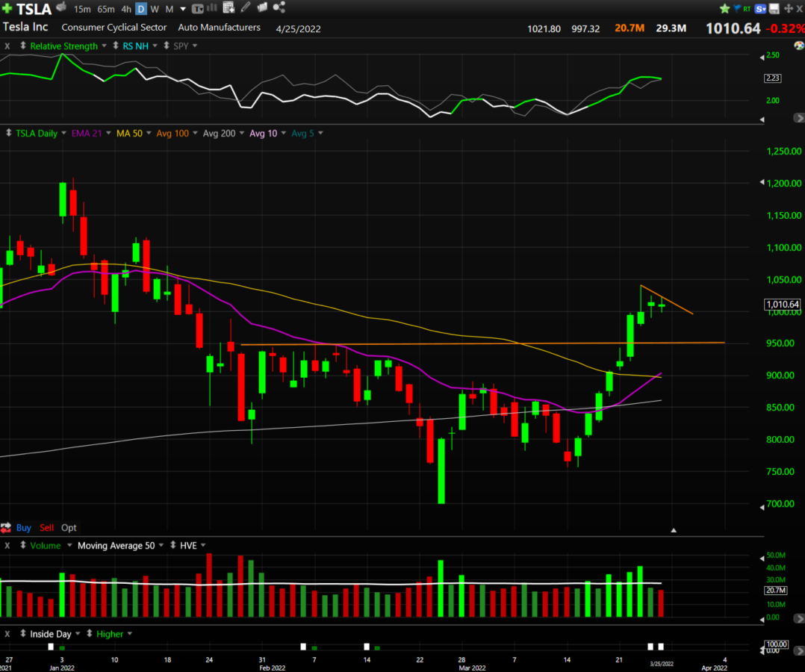Click the reorder arrows beside SPY

(x=167, y=46)
